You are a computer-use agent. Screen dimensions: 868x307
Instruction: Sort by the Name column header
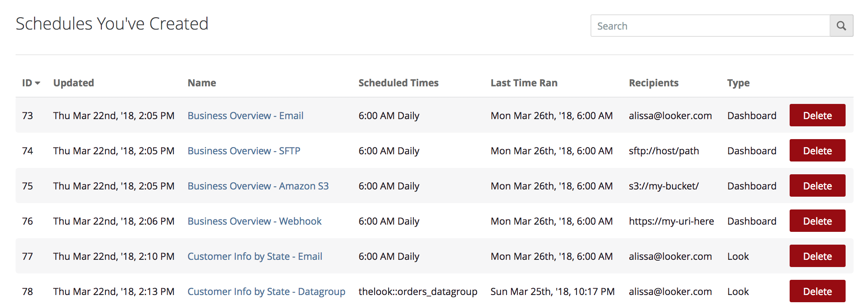pyautogui.click(x=202, y=83)
